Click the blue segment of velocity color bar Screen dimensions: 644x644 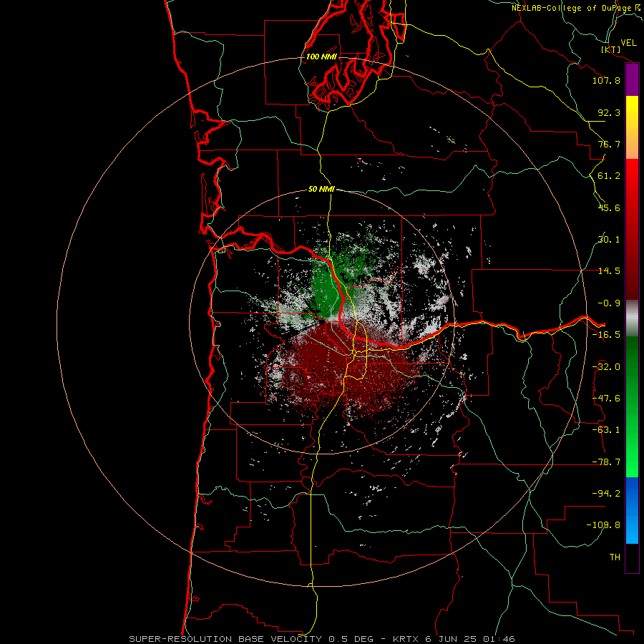[x=632, y=510]
